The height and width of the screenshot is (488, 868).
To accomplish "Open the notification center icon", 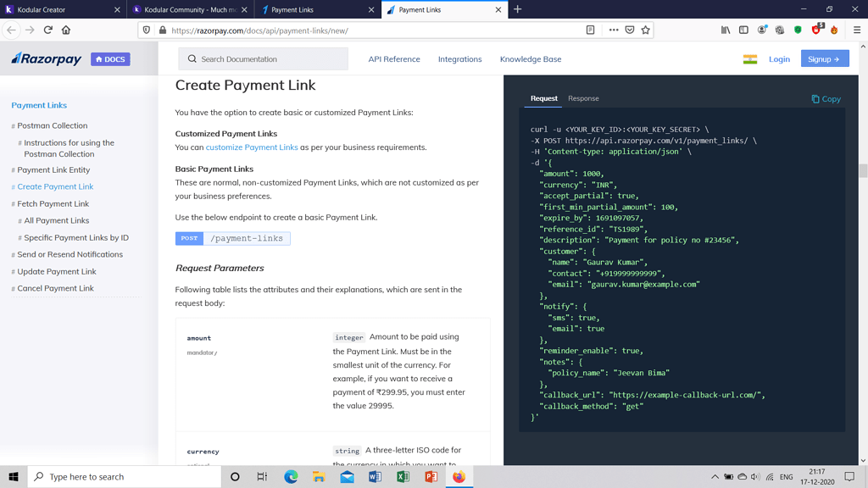I will tap(849, 477).
